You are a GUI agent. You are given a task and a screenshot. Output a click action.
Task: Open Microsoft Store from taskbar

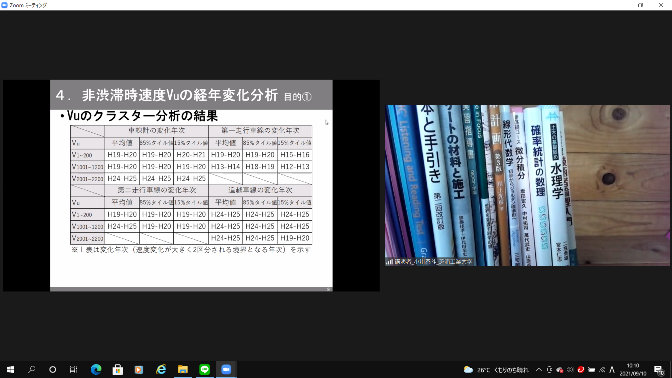(117, 369)
